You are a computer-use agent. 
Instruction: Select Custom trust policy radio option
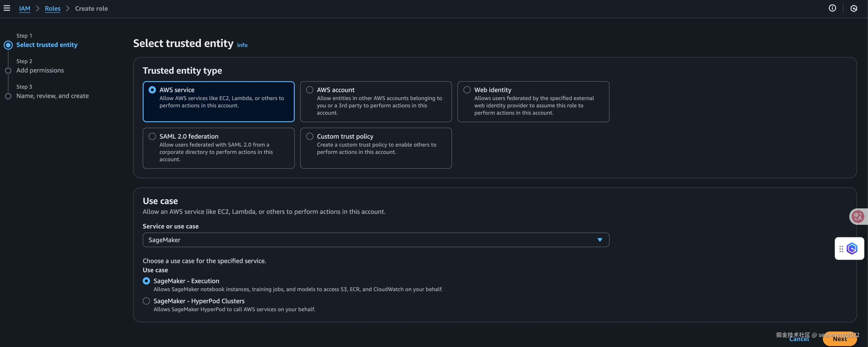pos(309,136)
